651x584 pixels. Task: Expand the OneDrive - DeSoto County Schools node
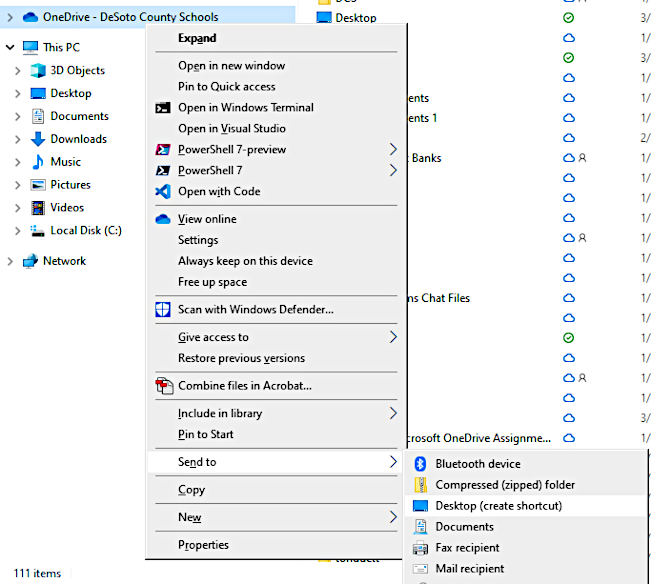[10, 17]
